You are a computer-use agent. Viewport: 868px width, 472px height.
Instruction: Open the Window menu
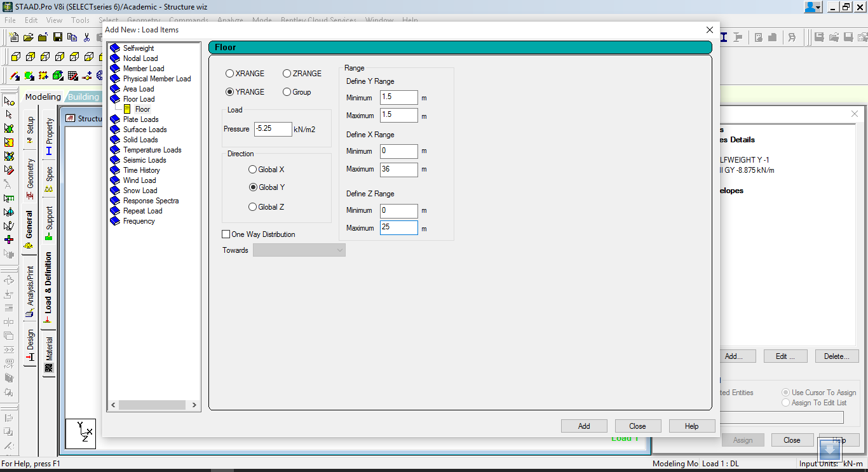pos(379,20)
